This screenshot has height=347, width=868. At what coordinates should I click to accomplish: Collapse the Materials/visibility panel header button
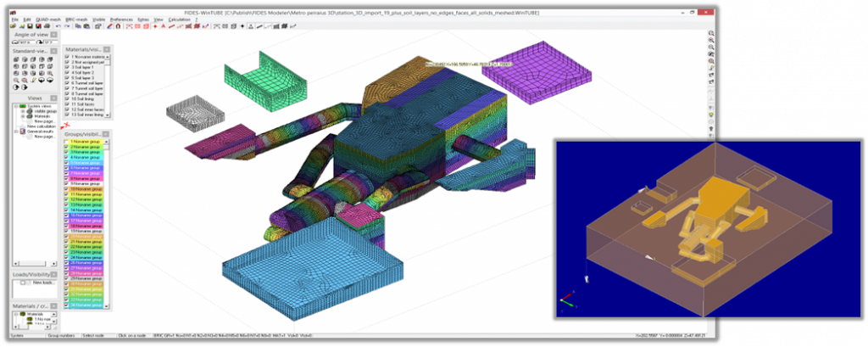108,48
